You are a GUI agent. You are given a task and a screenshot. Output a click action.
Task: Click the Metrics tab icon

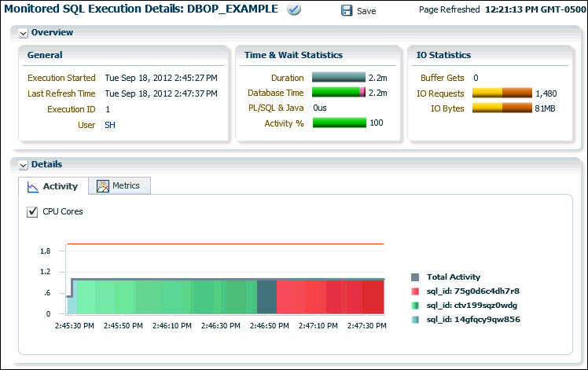102,186
